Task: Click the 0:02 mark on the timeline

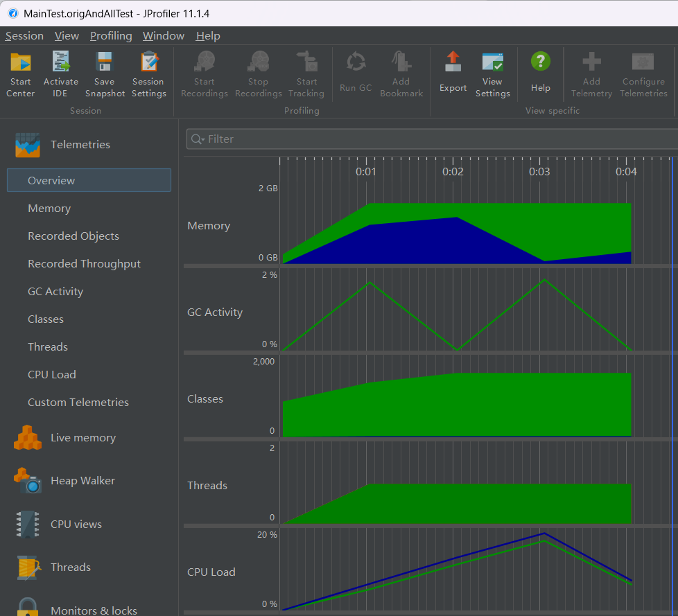Action: tap(453, 171)
